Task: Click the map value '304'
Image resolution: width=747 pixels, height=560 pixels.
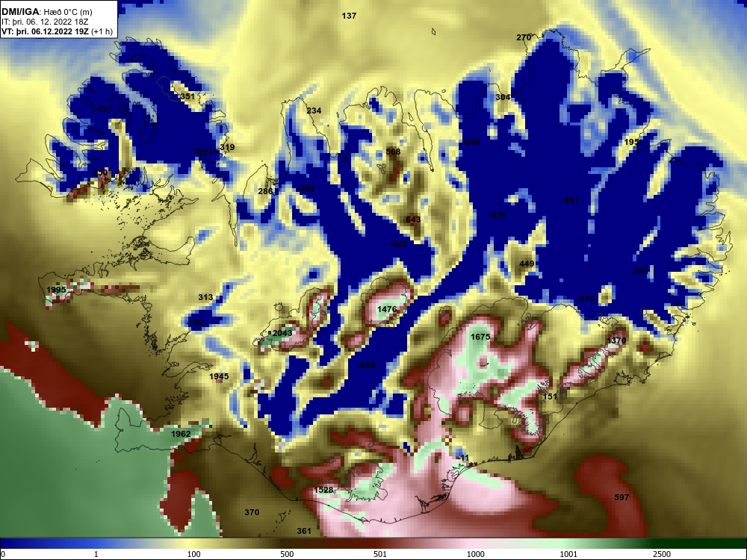Action: [x=503, y=97]
